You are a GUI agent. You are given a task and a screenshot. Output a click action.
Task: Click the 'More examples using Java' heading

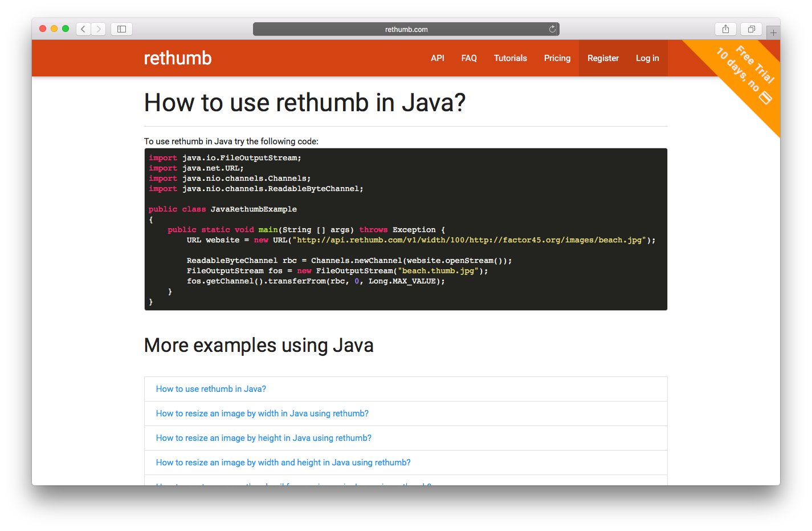[259, 346]
